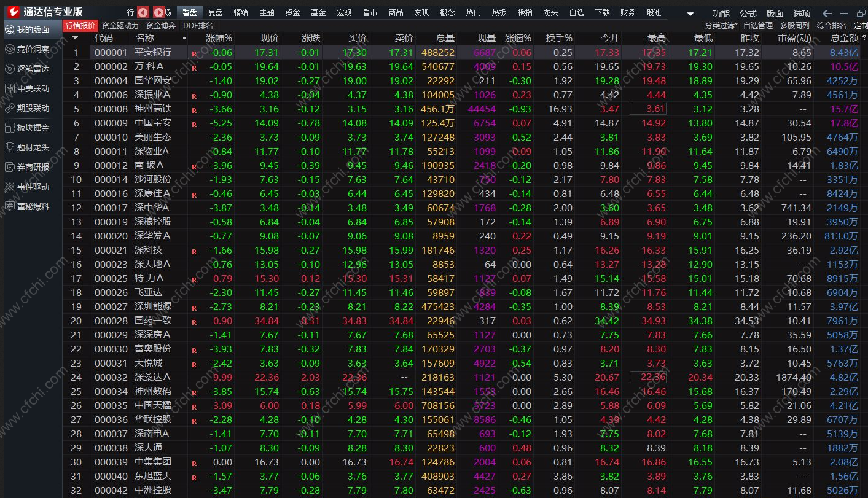Sort by the 总量 column header

445,38
